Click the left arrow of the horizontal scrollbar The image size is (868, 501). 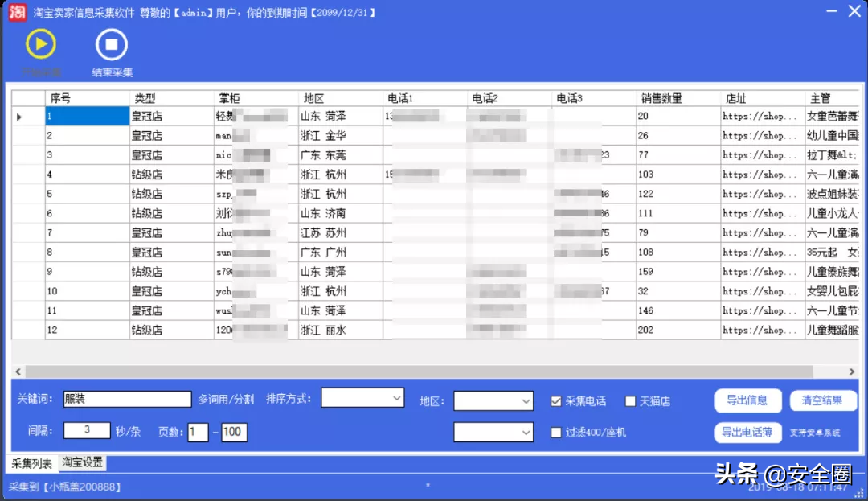pos(18,372)
